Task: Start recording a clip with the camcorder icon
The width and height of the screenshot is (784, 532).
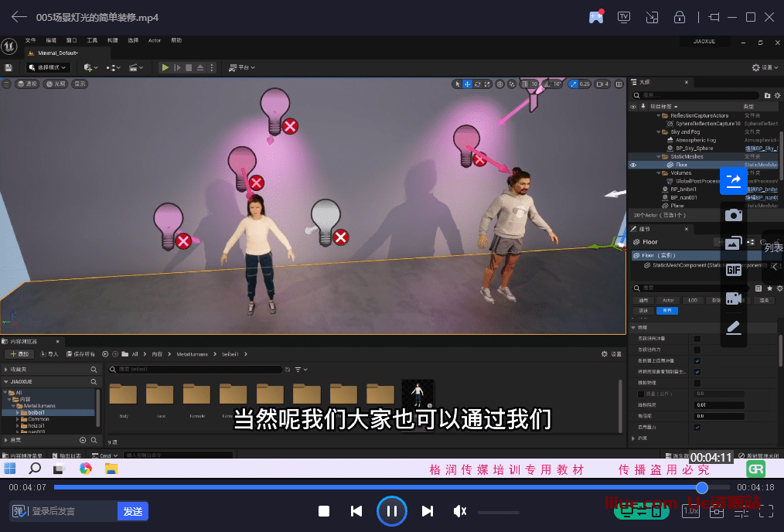Action: (734, 298)
